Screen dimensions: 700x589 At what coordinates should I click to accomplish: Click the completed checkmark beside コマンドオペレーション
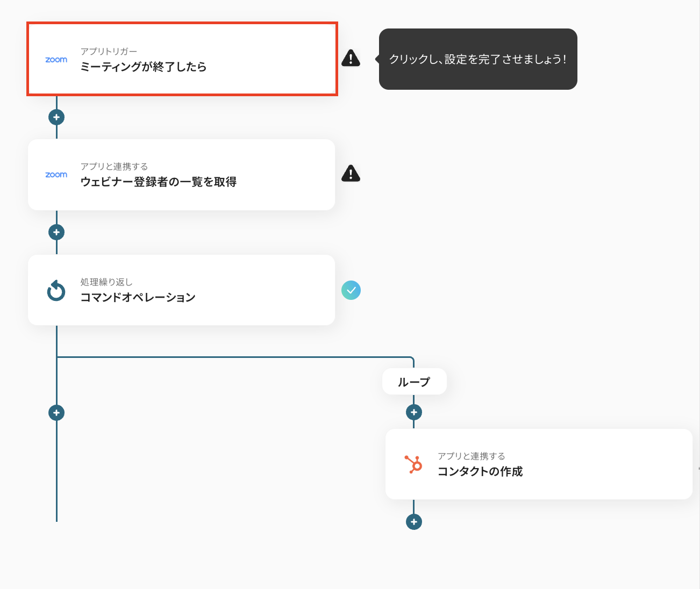(x=351, y=290)
